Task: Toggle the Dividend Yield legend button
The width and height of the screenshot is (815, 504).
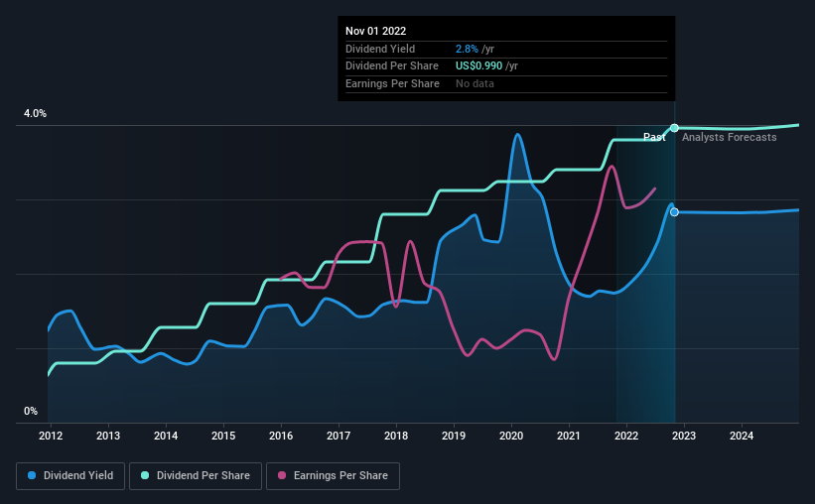Action: pyautogui.click(x=70, y=476)
